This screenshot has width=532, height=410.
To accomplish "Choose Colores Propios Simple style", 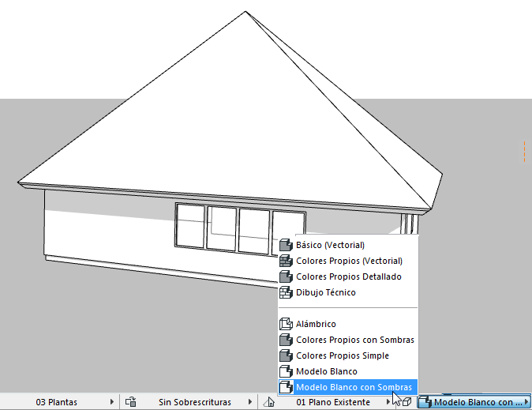I will (348, 355).
